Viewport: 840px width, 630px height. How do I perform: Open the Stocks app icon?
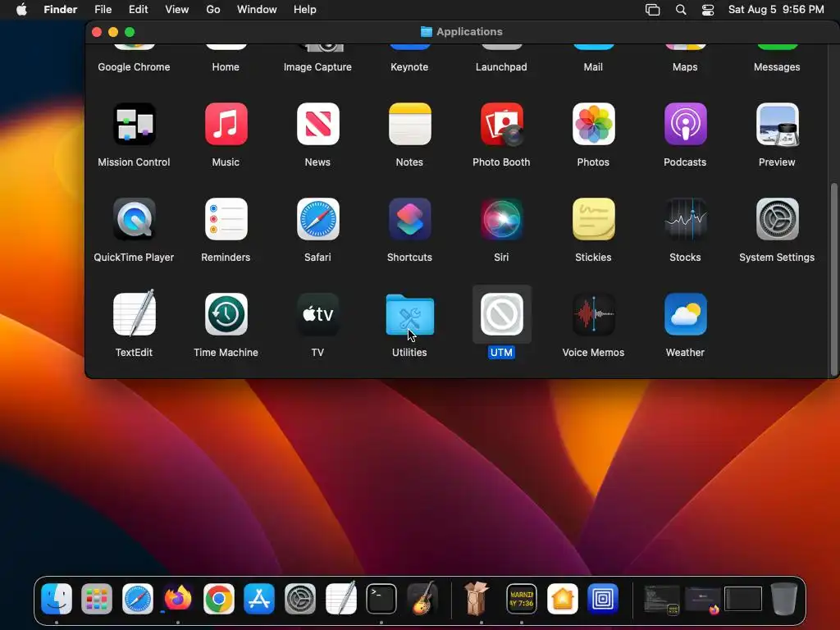point(685,219)
